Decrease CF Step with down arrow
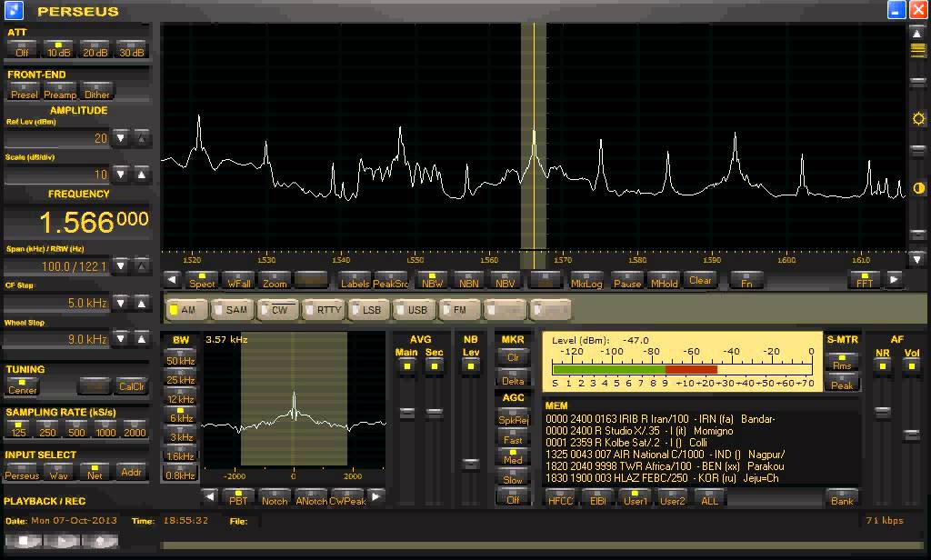 121,303
